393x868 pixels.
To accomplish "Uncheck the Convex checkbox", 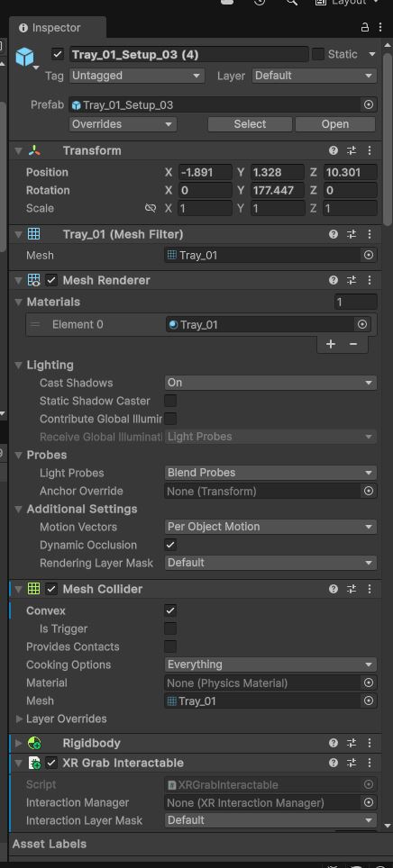I will point(170,610).
